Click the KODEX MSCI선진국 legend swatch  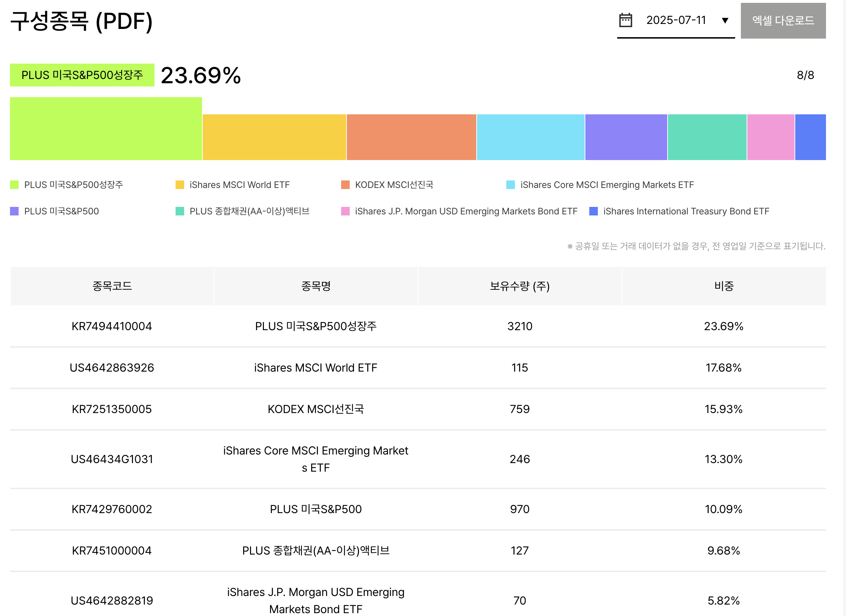click(x=345, y=185)
